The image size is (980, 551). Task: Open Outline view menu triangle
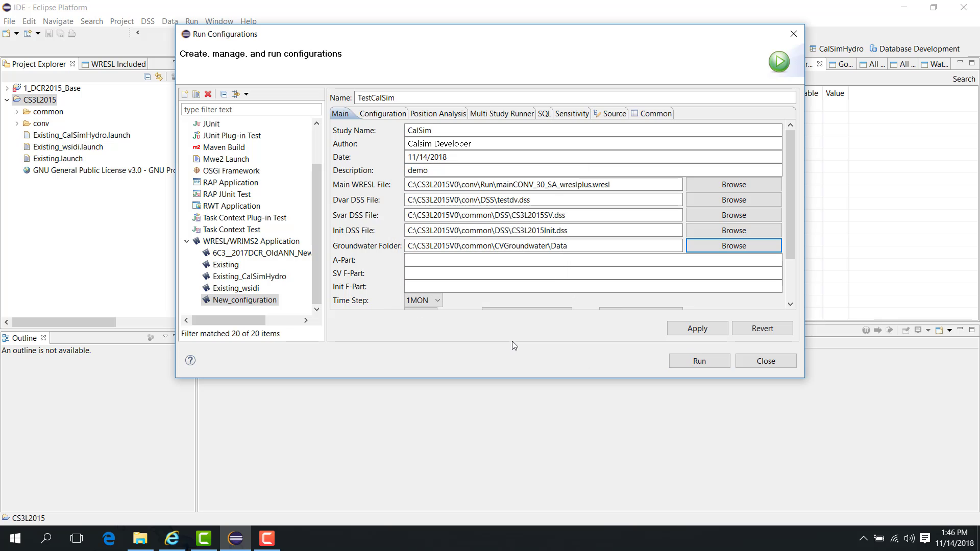165,336
